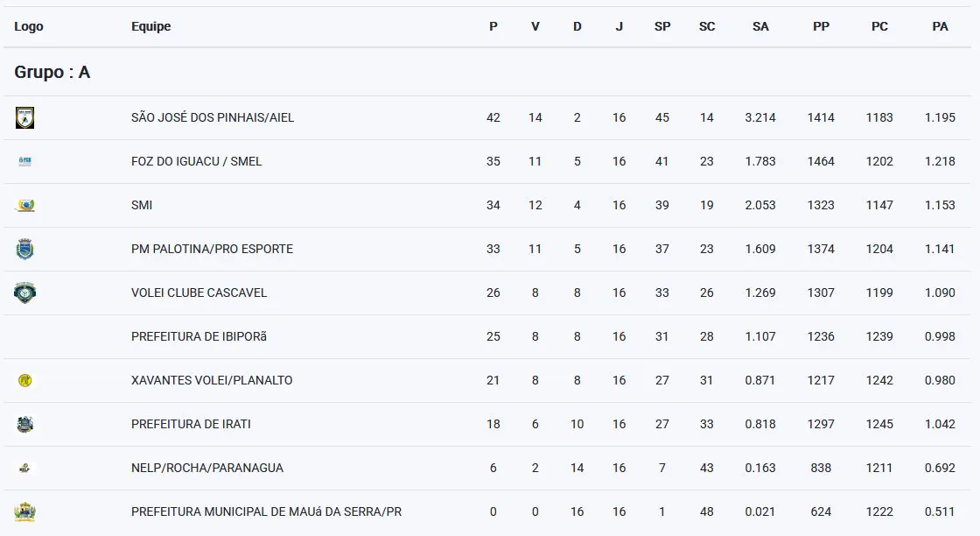Select the PREFEITURA MUNICIPAL DE MAUá DA SERRA/PR name

click(x=266, y=511)
